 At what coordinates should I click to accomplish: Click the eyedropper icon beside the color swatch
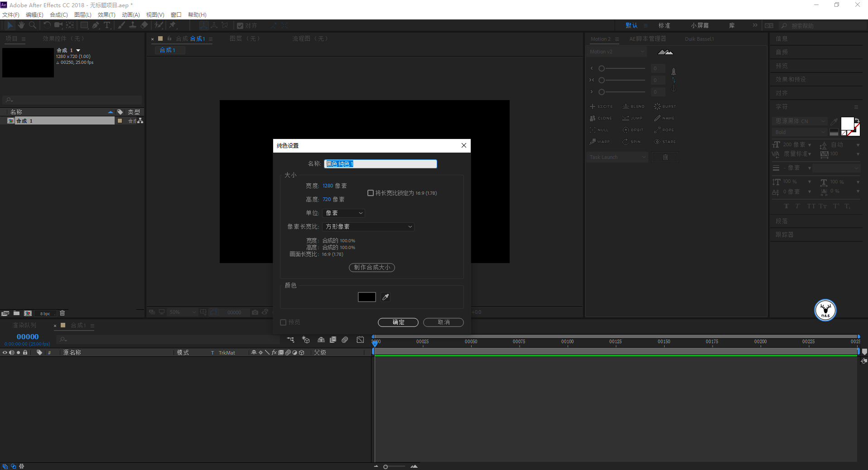point(386,297)
